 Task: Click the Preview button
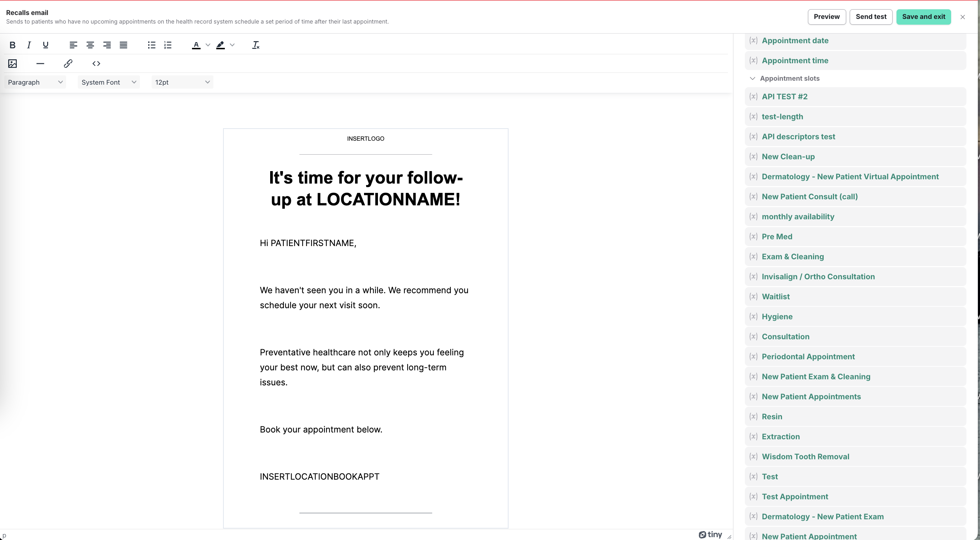tap(827, 17)
